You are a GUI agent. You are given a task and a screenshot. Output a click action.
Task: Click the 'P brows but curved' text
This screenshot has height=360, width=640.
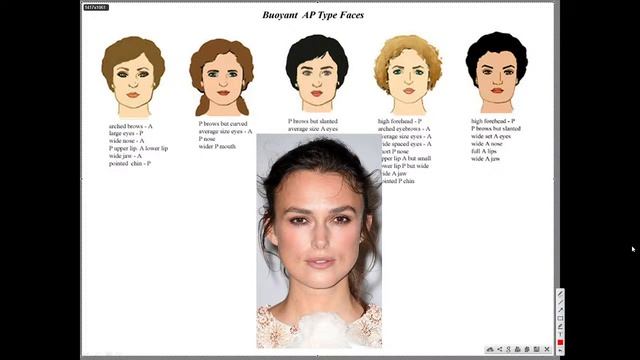pos(223,123)
